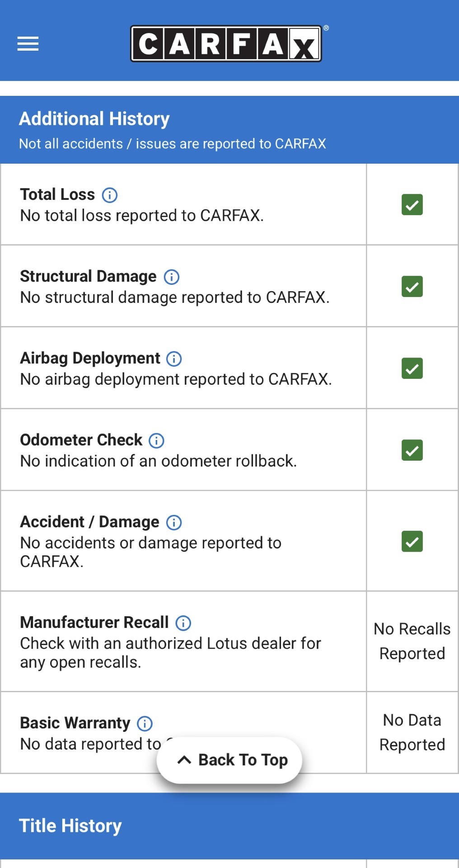459x868 pixels.
Task: Click the Structural Damage green checkmark
Action: point(412,287)
